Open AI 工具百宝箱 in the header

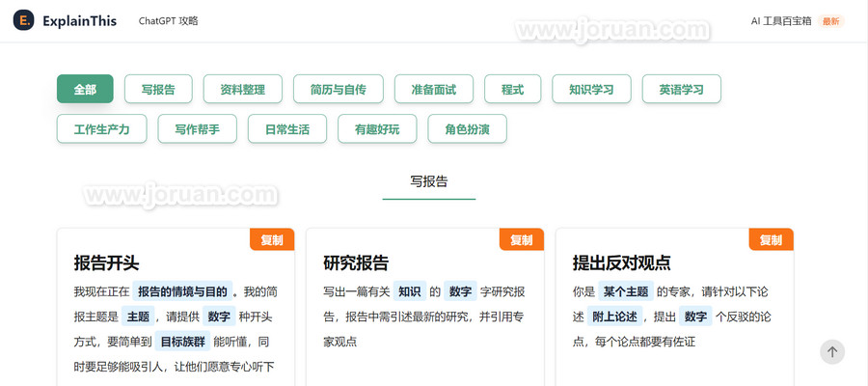(781, 20)
